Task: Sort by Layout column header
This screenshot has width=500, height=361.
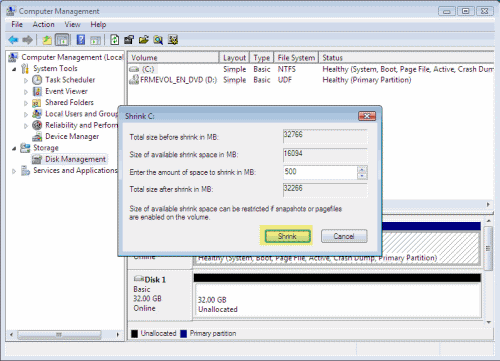Action: point(234,58)
